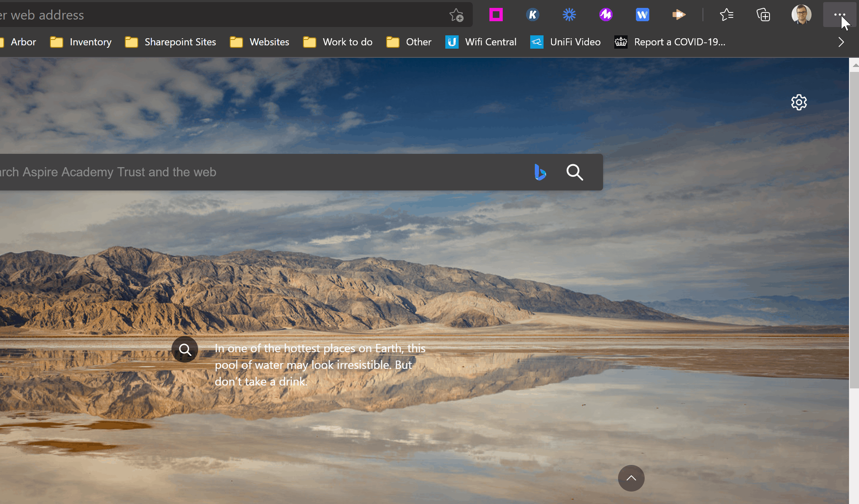Open the Wifi Central bookmark
The image size is (859, 504).
tap(481, 42)
